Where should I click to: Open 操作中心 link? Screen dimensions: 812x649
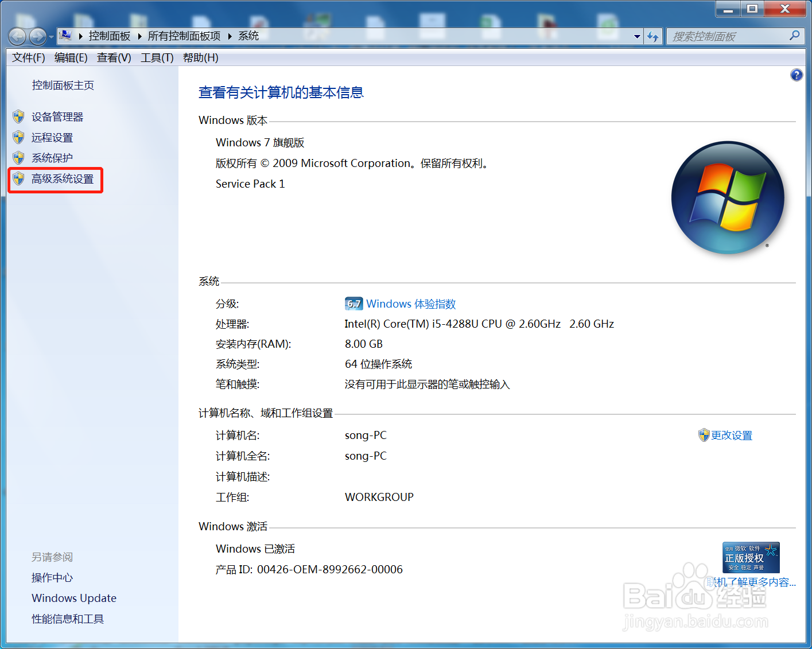pos(52,578)
